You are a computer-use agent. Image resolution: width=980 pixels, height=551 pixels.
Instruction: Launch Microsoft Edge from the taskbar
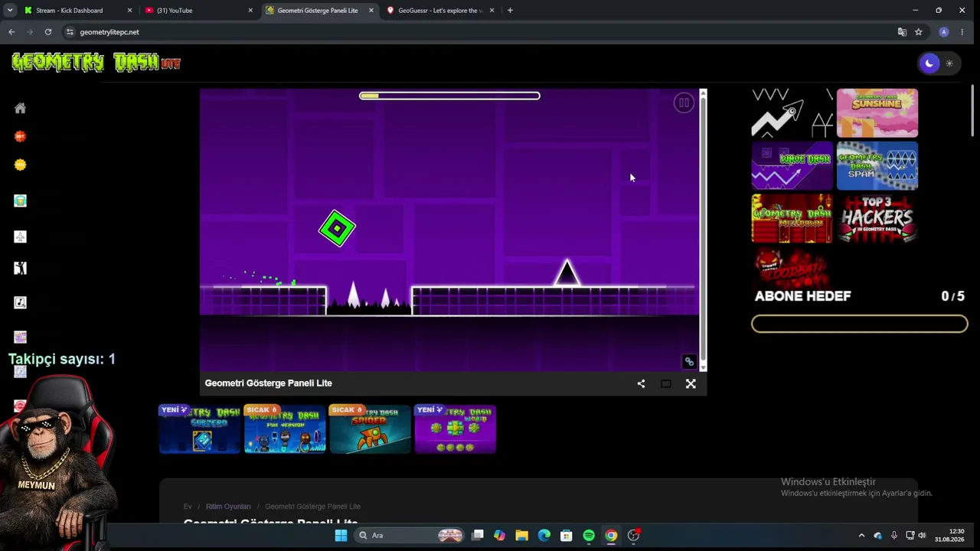[x=544, y=536]
